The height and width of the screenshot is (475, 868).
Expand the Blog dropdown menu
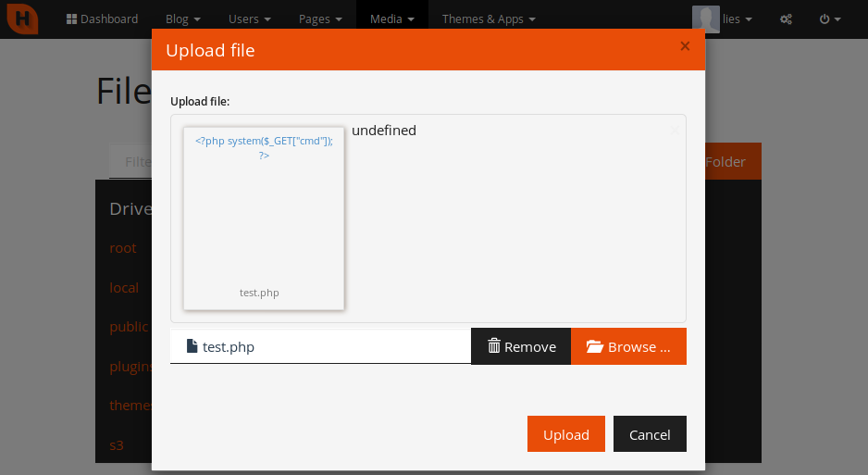(x=183, y=19)
